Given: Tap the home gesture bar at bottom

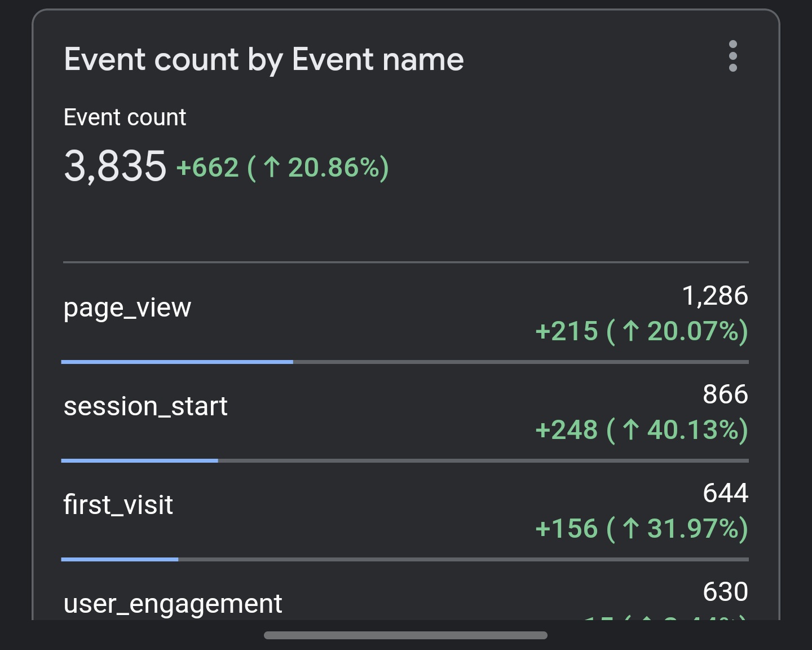Looking at the screenshot, I should click(x=405, y=635).
